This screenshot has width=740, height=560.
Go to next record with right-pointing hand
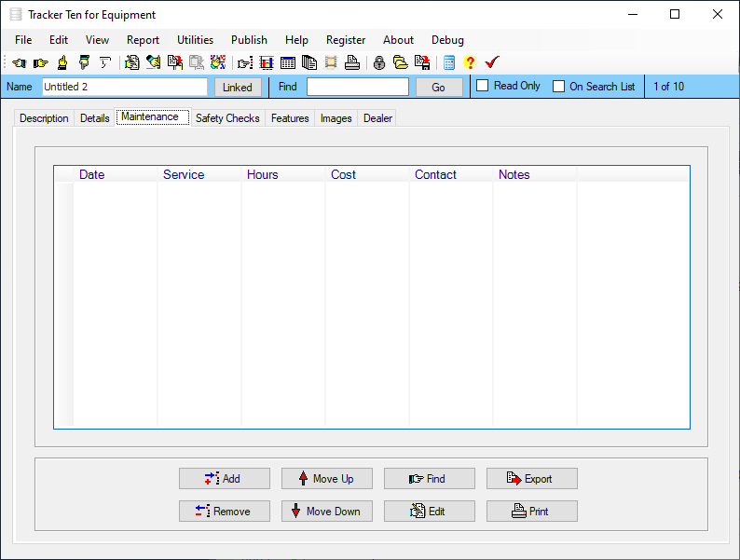click(41, 62)
